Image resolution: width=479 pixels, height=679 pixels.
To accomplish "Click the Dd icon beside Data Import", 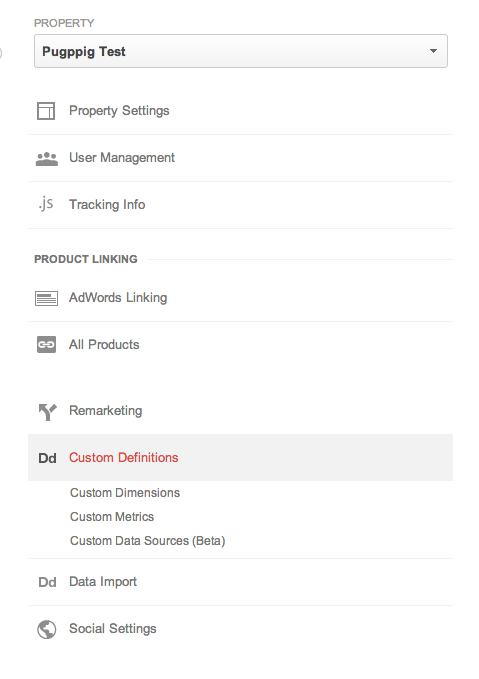I will pos(47,582).
